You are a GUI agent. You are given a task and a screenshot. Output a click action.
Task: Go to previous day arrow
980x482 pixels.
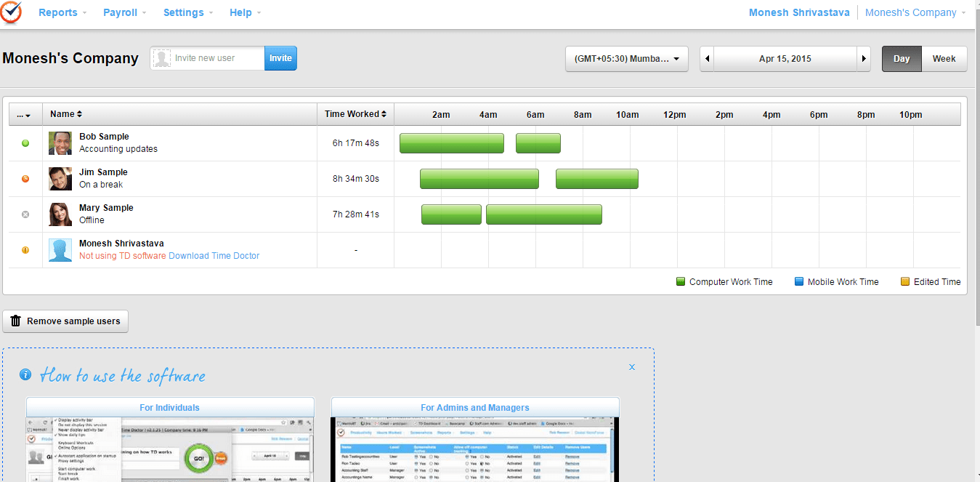(x=708, y=59)
